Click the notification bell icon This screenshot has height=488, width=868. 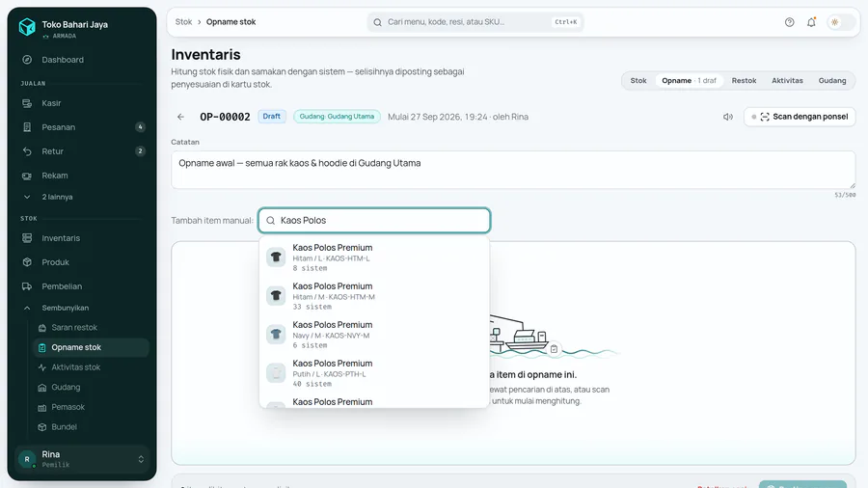pyautogui.click(x=811, y=22)
